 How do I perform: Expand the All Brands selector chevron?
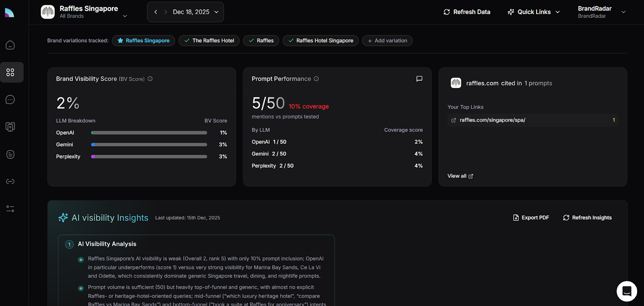[x=125, y=16]
